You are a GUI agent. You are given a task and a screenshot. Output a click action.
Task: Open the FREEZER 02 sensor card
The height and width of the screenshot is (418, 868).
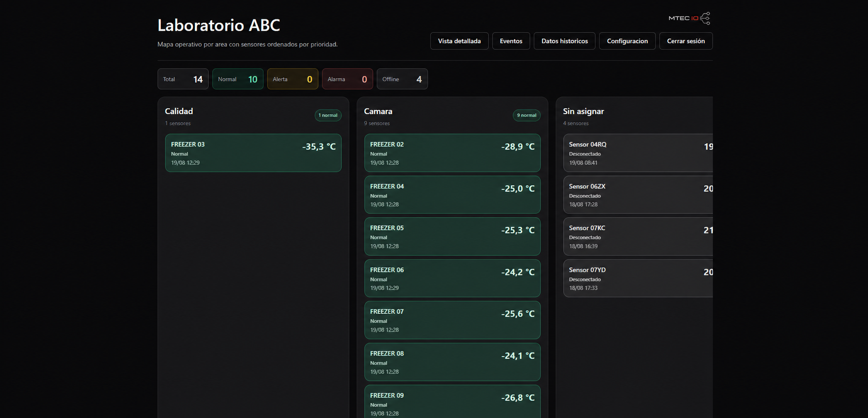tap(452, 153)
